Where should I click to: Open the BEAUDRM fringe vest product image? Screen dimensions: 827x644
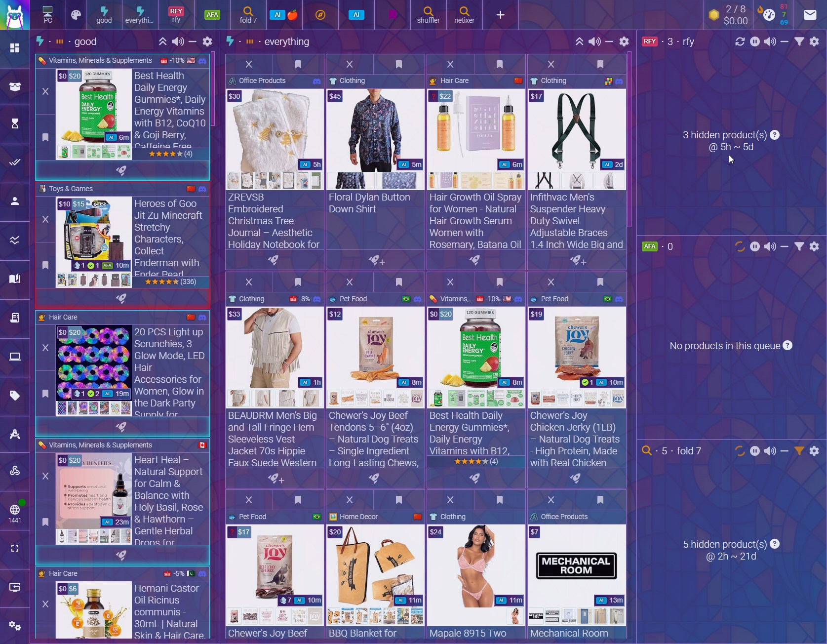coord(275,348)
